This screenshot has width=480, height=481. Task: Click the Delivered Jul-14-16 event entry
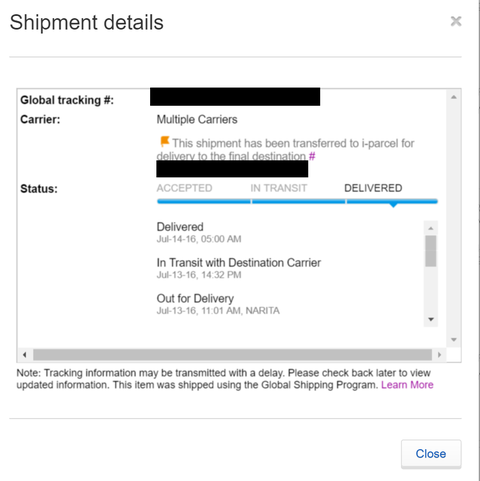click(199, 232)
